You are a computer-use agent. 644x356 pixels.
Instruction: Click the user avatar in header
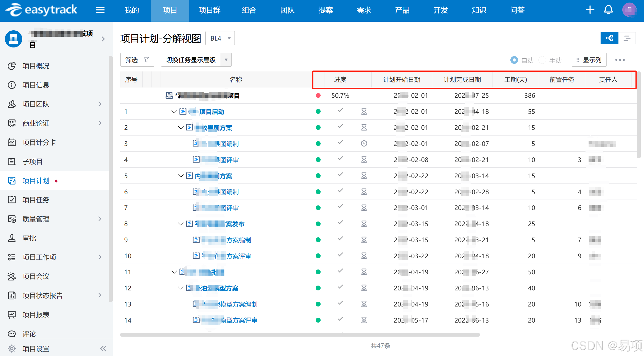click(629, 10)
